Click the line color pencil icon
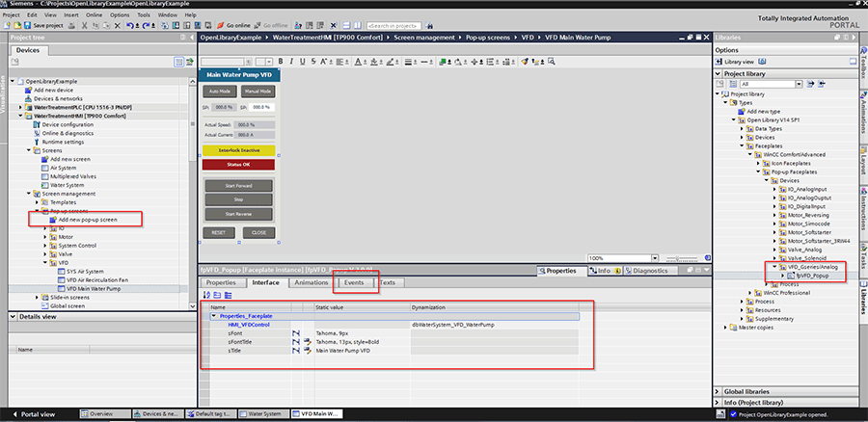 click(x=390, y=62)
